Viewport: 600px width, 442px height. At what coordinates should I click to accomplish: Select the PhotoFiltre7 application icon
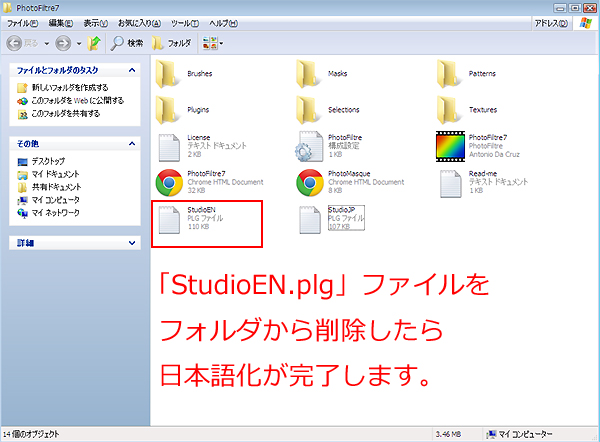pyautogui.click(x=450, y=146)
